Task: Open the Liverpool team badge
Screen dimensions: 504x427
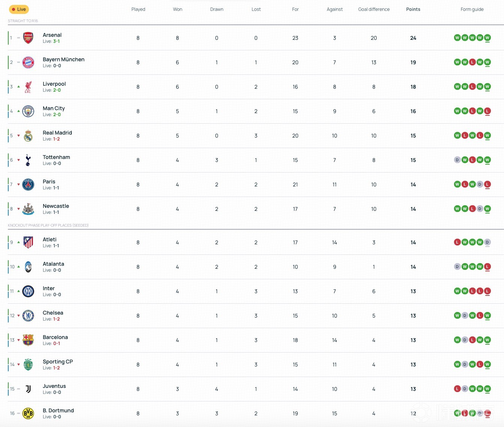Action: coord(28,87)
